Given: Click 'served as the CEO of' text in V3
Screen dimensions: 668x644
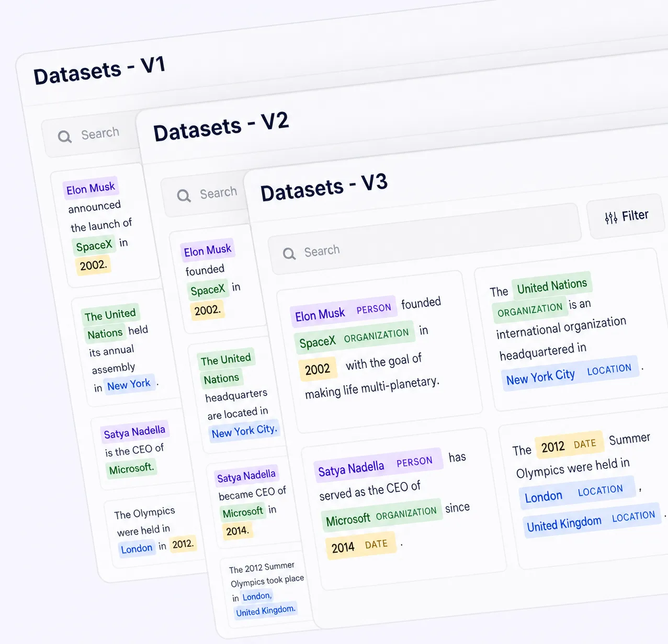Looking at the screenshot, I should pyautogui.click(x=370, y=490).
